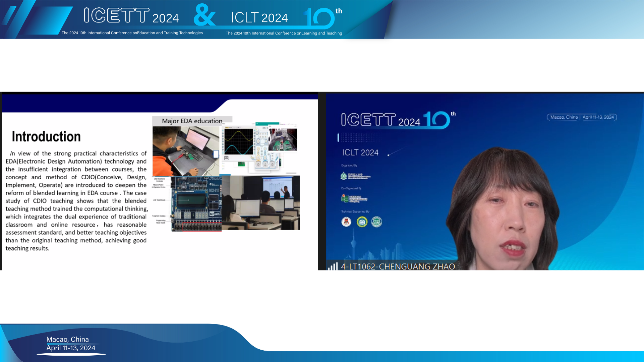Viewport: 644px width, 362px height.
Task: Click the pale green circular sponsor logo
Action: pyautogui.click(x=376, y=222)
